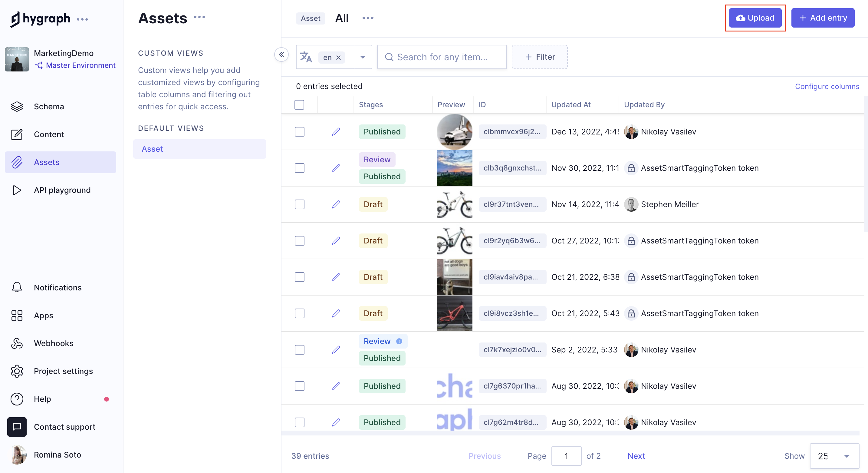
Task: Toggle the Published stage entry checkbox
Action: (300, 131)
